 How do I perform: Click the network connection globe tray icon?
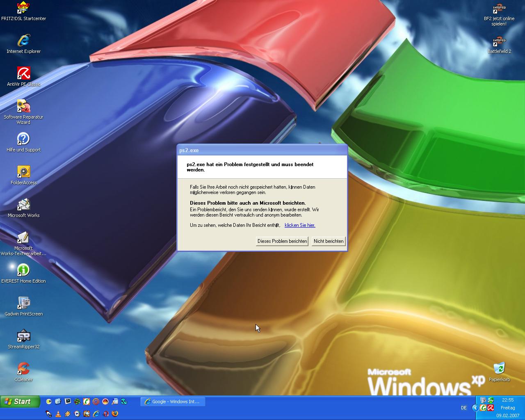click(x=491, y=400)
